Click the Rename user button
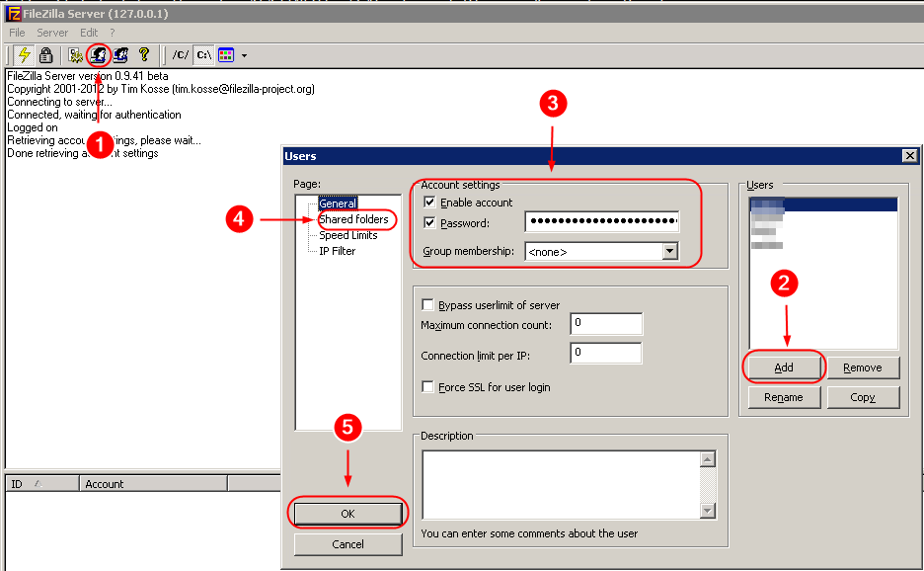This screenshot has width=924, height=571. pyautogui.click(x=784, y=397)
